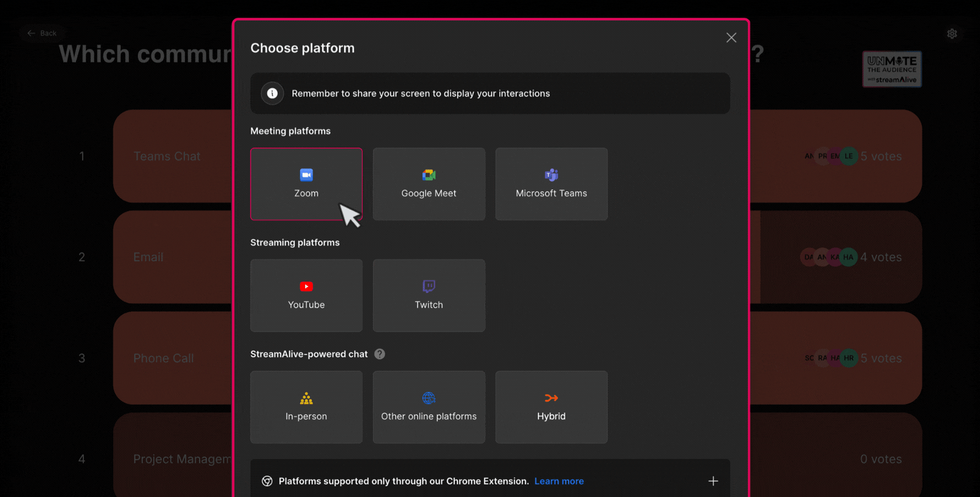Choose the Hybrid chat option
Image resolution: width=980 pixels, height=497 pixels.
click(551, 407)
